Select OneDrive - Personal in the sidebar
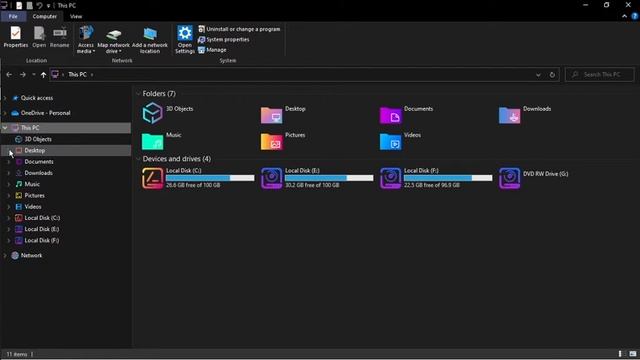Screen dimensions: 640x360 click(45, 113)
